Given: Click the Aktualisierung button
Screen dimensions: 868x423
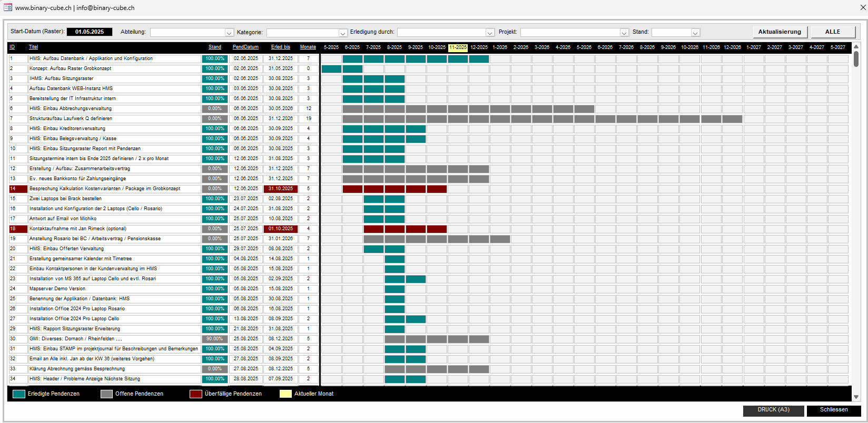Looking at the screenshot, I should tap(779, 32).
